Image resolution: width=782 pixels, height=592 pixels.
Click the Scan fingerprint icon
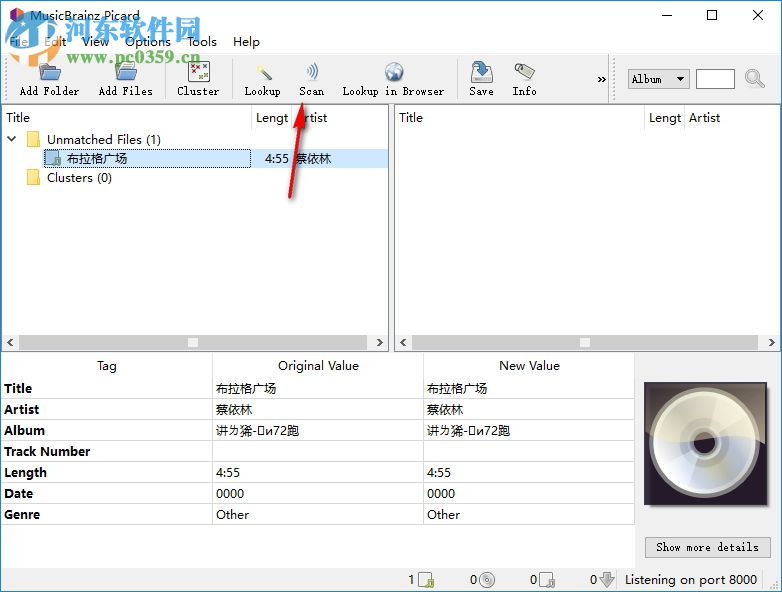[x=312, y=72]
